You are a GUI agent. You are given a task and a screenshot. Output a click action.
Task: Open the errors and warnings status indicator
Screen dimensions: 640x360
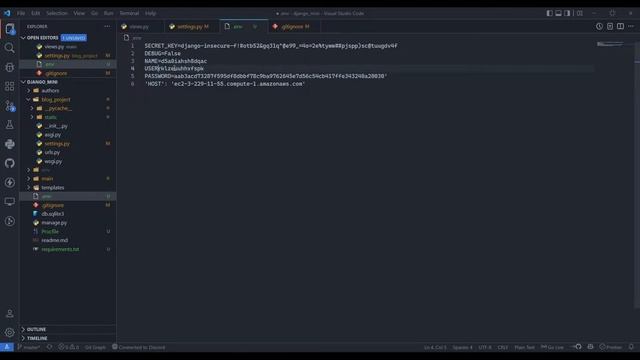pos(69,347)
